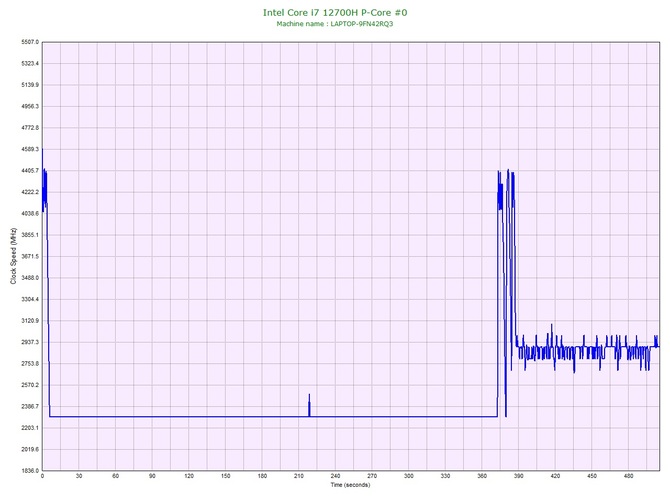
Task: Click the 480 seconds x-axis tick
Action: click(x=629, y=476)
